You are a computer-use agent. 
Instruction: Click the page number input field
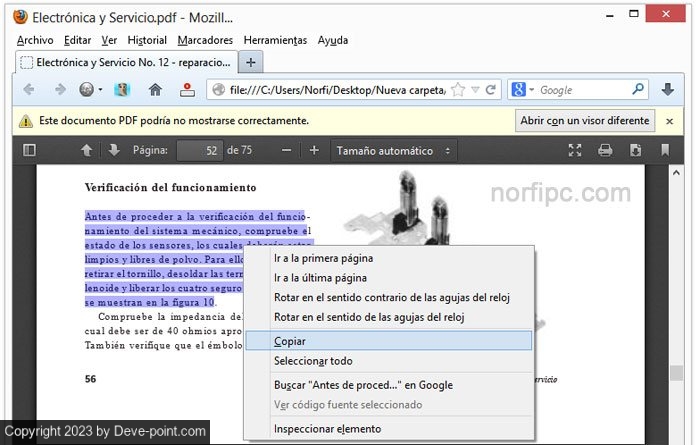(x=199, y=150)
